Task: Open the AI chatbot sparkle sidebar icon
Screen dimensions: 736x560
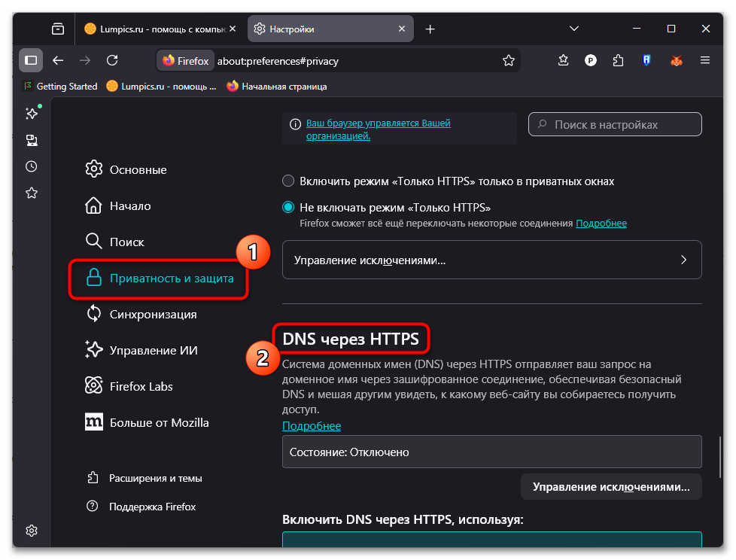Action: (32, 113)
